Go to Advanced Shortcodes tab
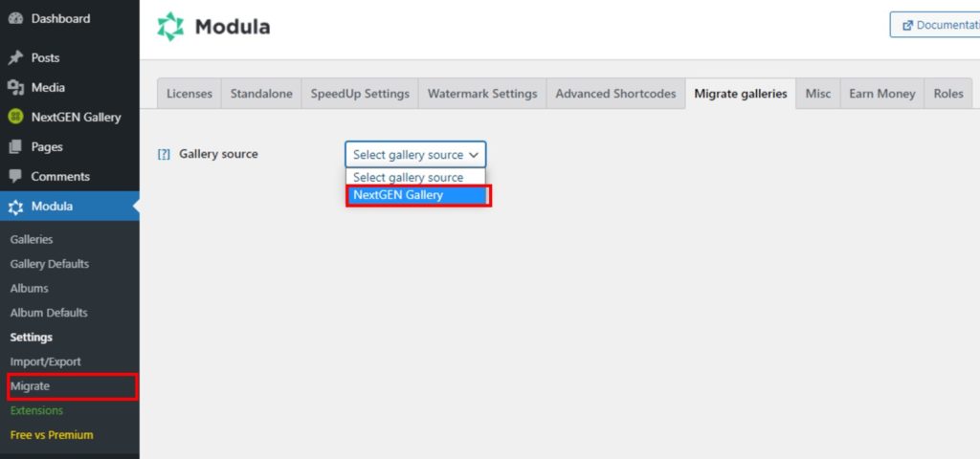Viewport: 980px width, 459px height. click(x=615, y=94)
